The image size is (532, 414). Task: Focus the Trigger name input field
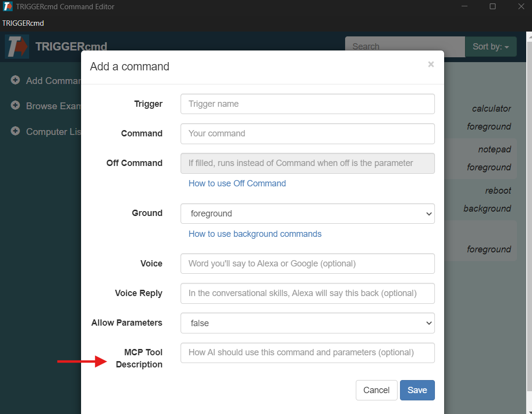pos(307,104)
